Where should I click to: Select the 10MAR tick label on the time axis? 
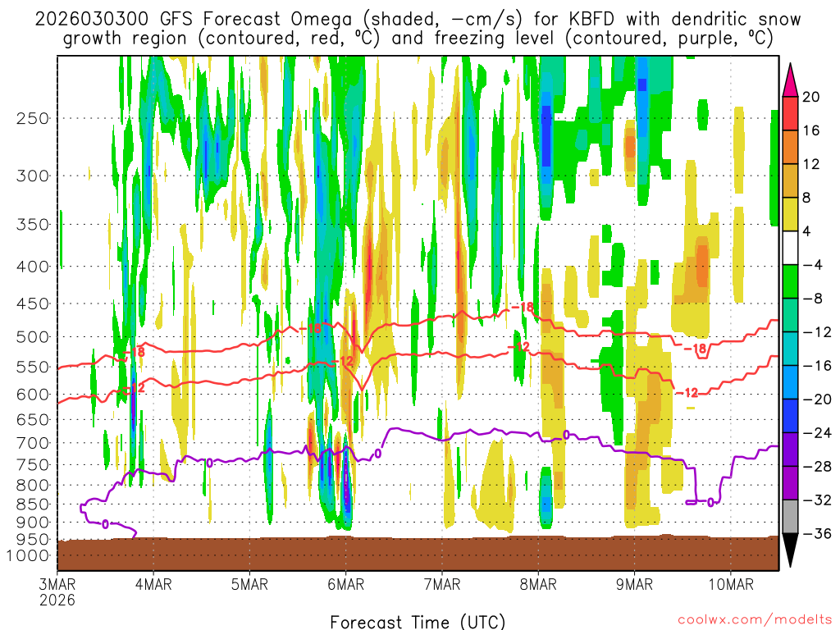coord(731,584)
